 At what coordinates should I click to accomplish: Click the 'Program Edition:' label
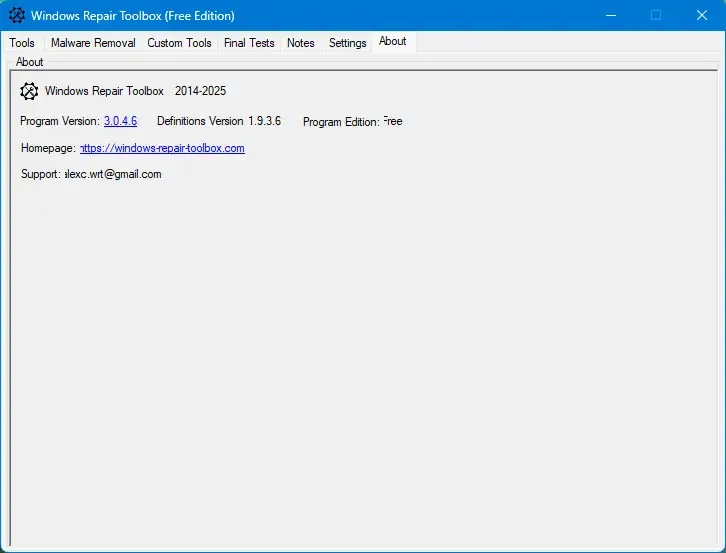coord(341,122)
